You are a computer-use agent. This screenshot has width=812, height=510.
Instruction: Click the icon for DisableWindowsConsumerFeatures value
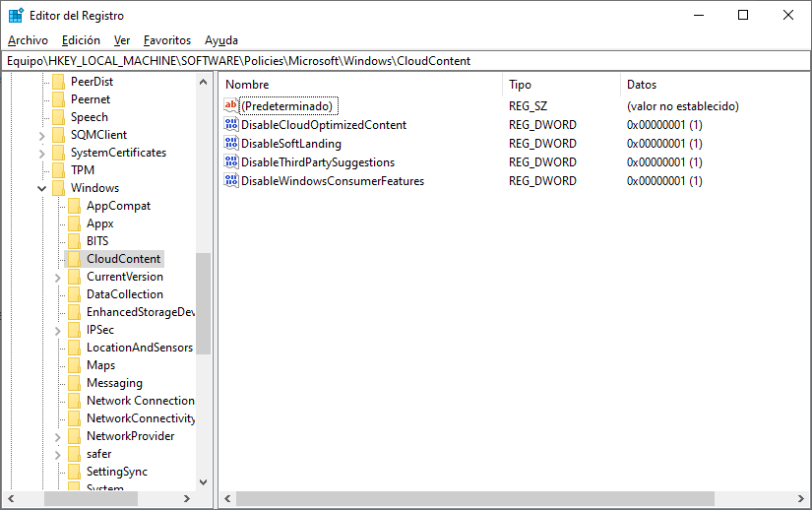[x=231, y=181]
